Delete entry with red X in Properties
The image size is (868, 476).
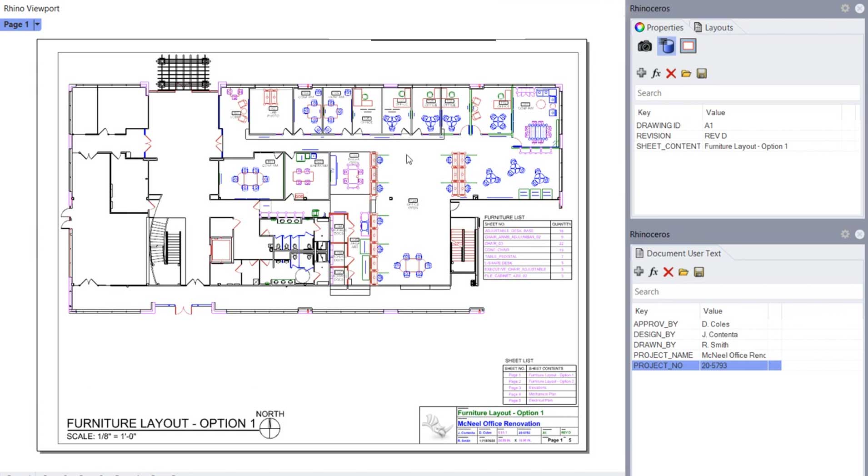pyautogui.click(x=671, y=73)
